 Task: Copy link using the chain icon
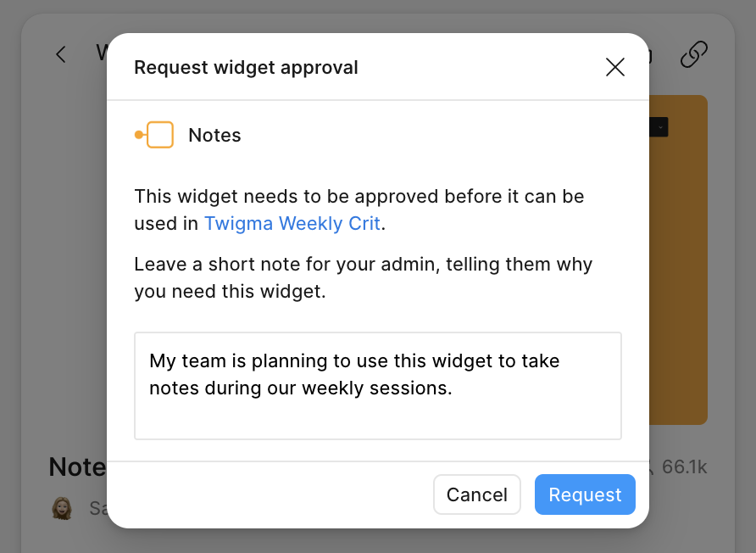pos(694,54)
